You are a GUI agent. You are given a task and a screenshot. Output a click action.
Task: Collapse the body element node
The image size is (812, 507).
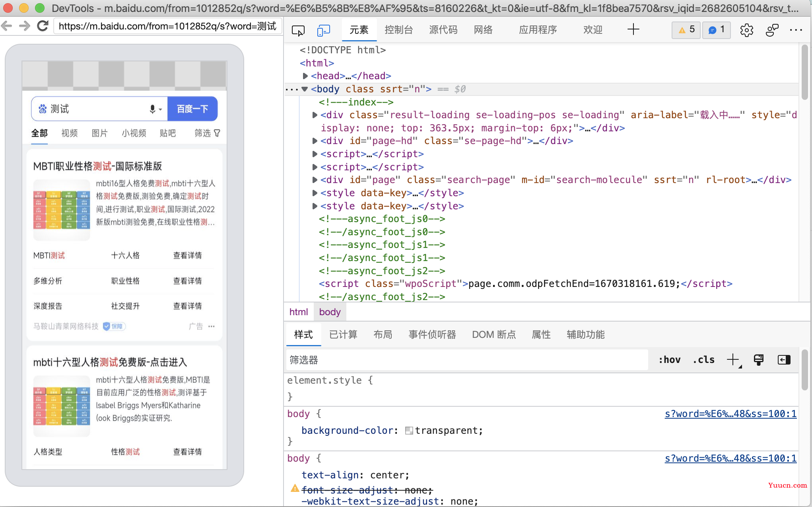pos(305,89)
